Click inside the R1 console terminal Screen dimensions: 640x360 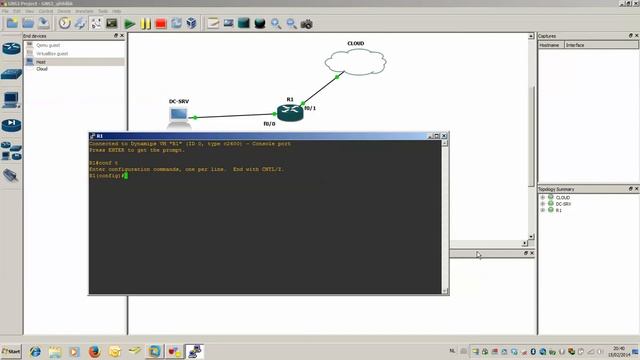265,217
